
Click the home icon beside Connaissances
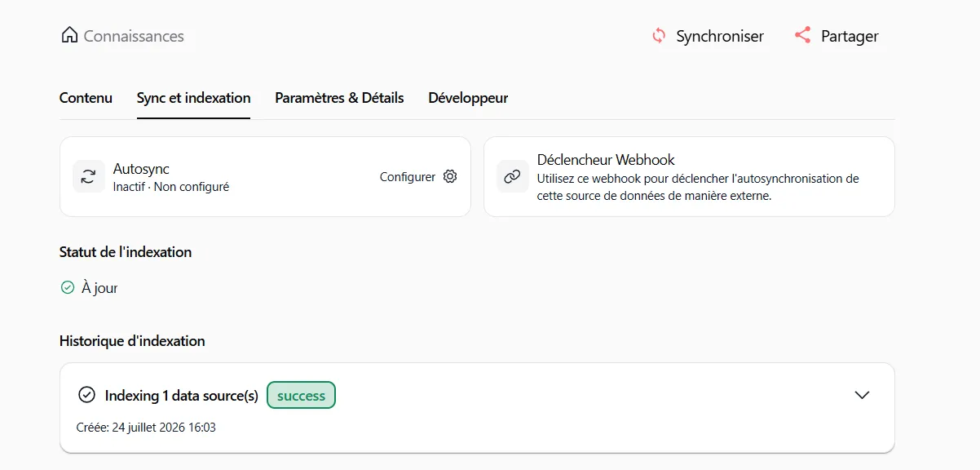(x=70, y=35)
